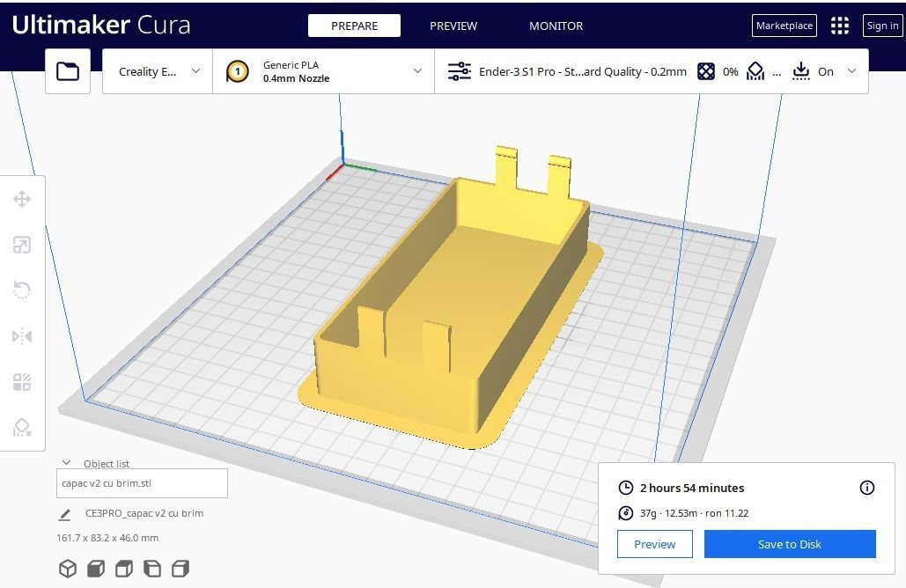Switch to 3D perspective view cube
The image size is (906, 588).
tap(68, 569)
